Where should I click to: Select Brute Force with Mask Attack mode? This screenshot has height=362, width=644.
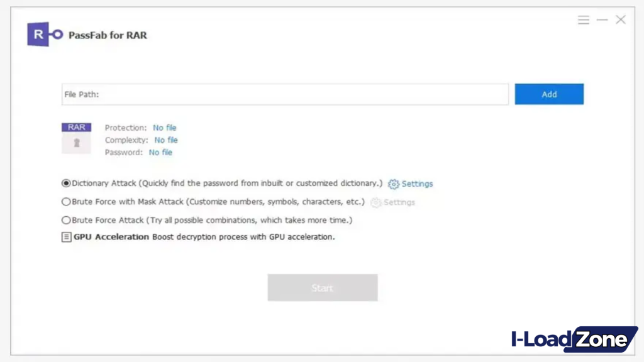click(66, 202)
